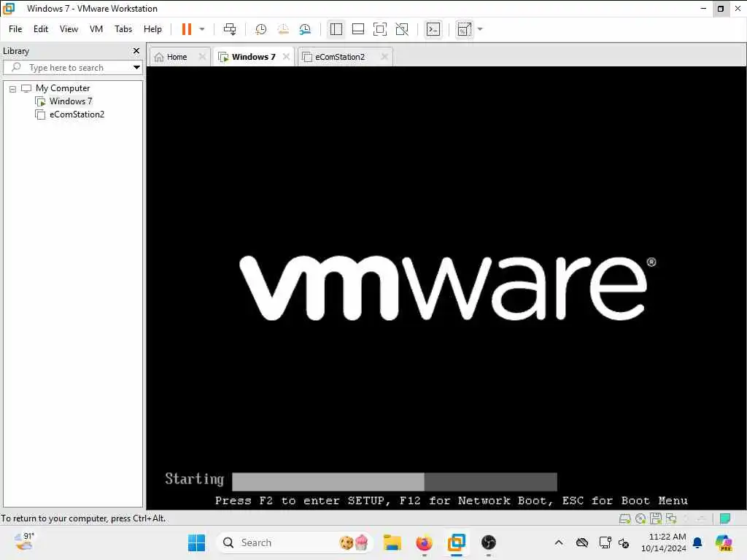Revert the virtual machine to its snapshot

point(283,29)
